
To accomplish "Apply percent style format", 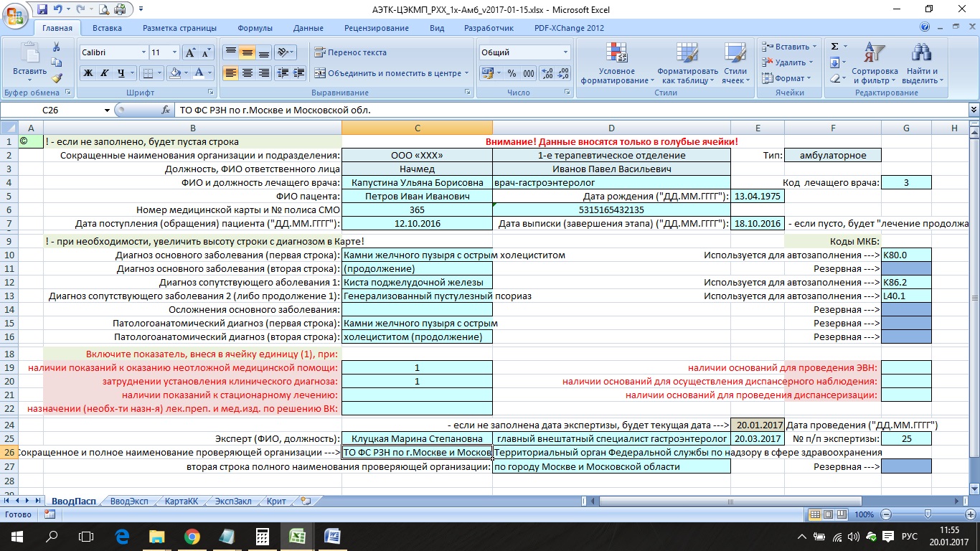I will tap(512, 73).
